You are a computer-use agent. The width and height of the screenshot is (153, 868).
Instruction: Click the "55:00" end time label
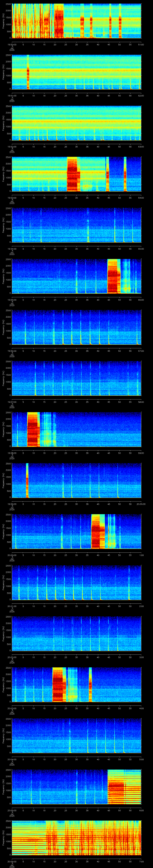point(141,249)
